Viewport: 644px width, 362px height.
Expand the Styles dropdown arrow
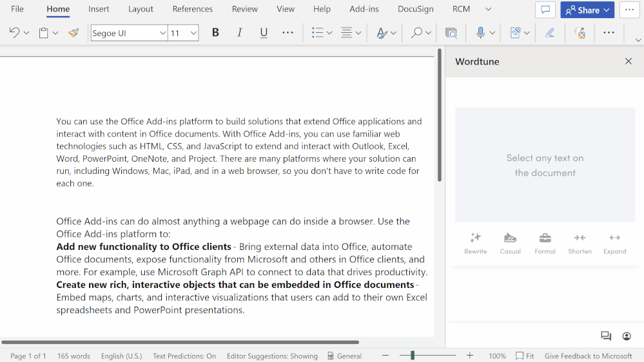393,33
